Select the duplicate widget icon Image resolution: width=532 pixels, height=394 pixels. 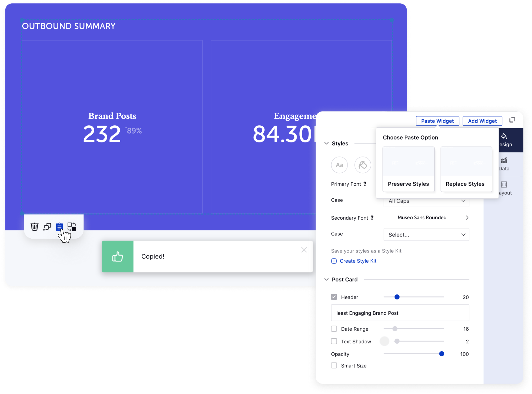47,226
